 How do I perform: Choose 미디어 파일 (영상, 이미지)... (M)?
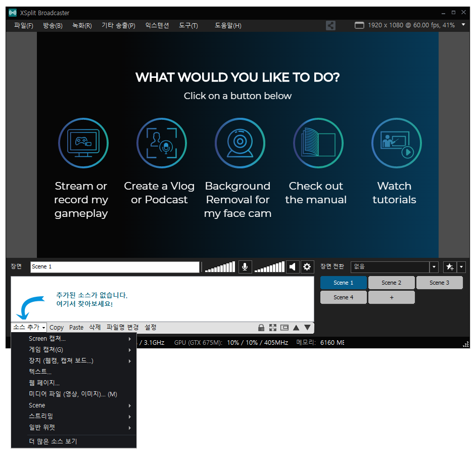73,394
